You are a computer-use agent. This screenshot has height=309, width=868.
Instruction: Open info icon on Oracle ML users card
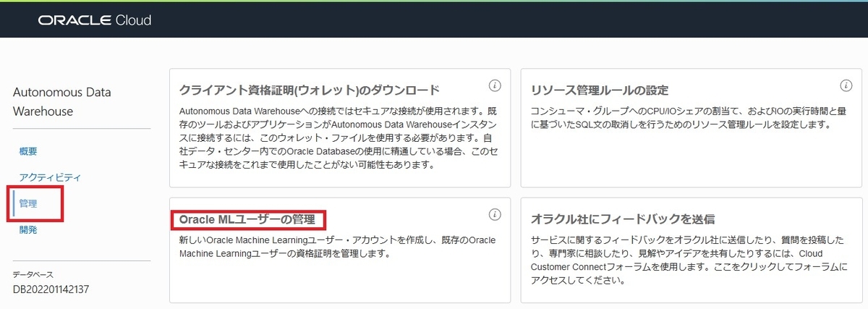pos(495,214)
